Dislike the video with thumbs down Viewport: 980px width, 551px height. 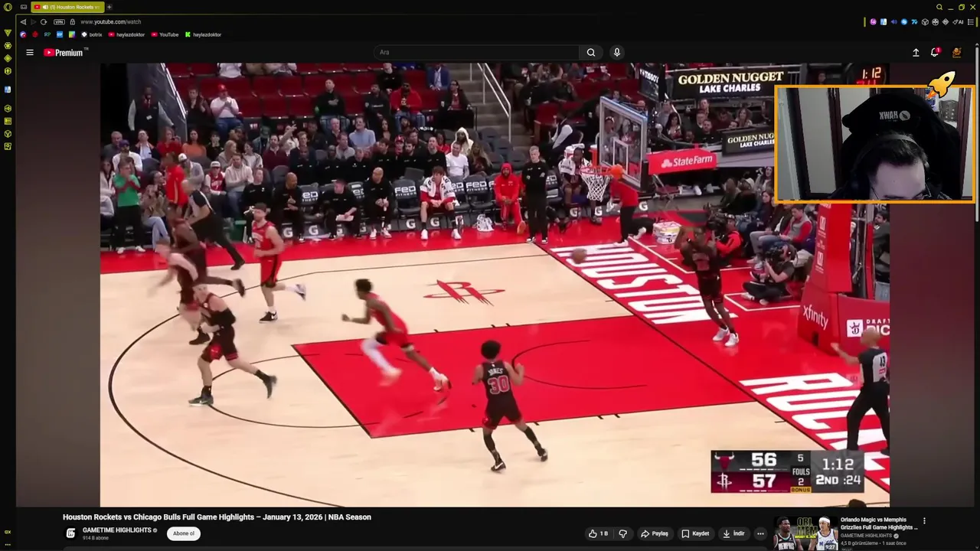622,533
